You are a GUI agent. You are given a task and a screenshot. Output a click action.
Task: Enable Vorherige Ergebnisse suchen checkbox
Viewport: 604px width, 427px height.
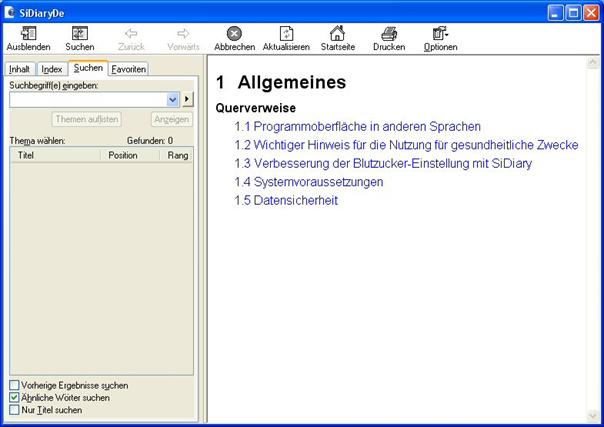(14, 385)
